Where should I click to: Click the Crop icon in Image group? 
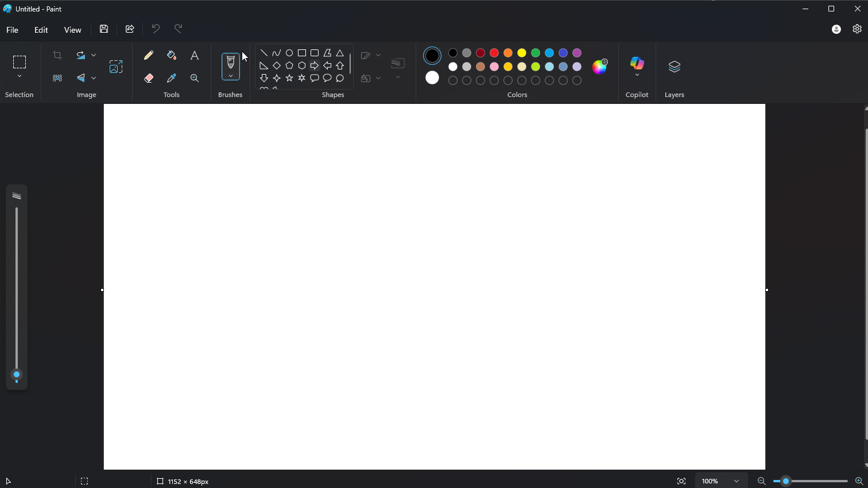click(57, 55)
